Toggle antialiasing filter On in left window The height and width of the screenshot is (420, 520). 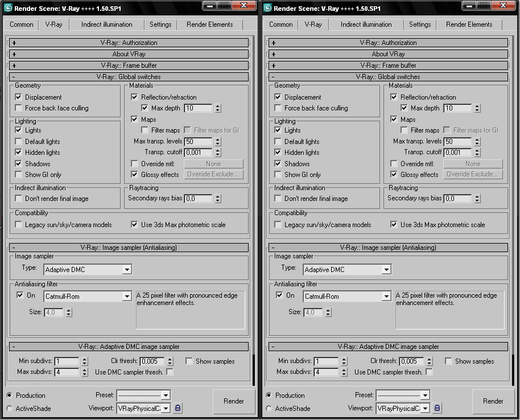point(20,295)
